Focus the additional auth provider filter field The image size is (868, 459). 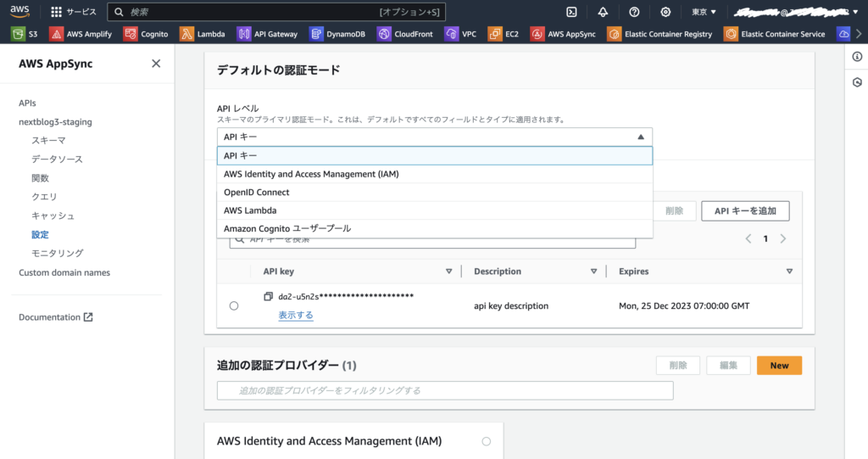[445, 391]
